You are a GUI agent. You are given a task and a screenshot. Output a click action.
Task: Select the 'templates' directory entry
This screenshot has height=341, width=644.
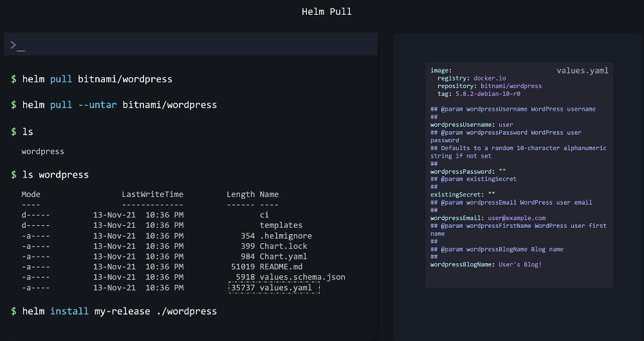[x=281, y=225]
